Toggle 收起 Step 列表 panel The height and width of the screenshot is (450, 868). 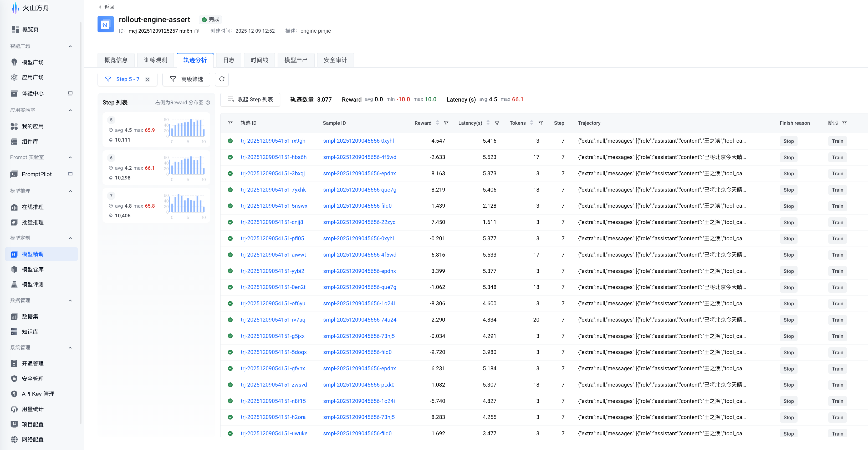pos(250,99)
